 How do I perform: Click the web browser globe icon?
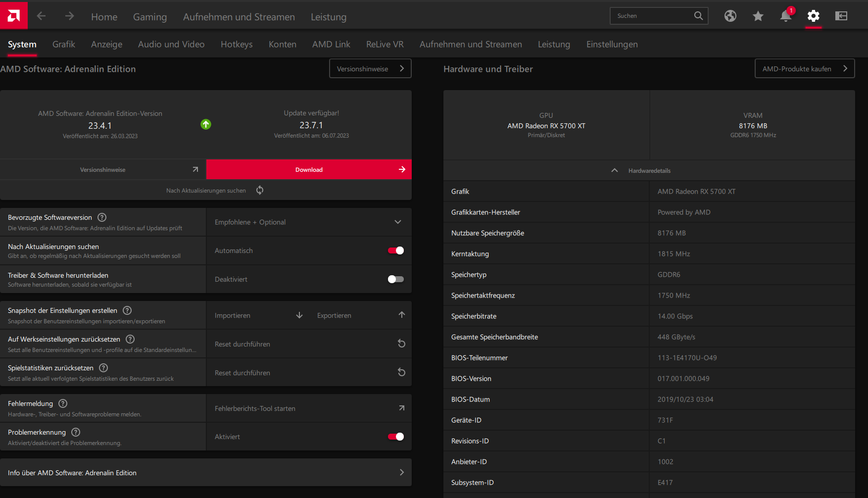(730, 16)
